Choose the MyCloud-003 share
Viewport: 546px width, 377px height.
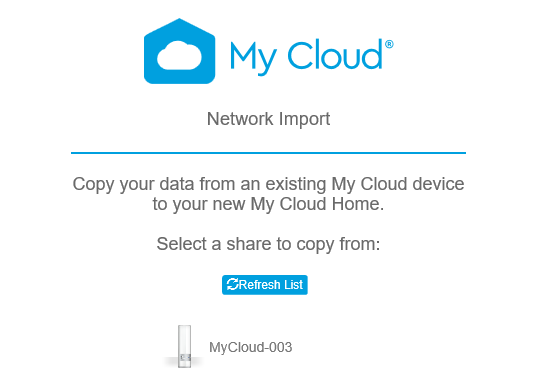point(250,347)
